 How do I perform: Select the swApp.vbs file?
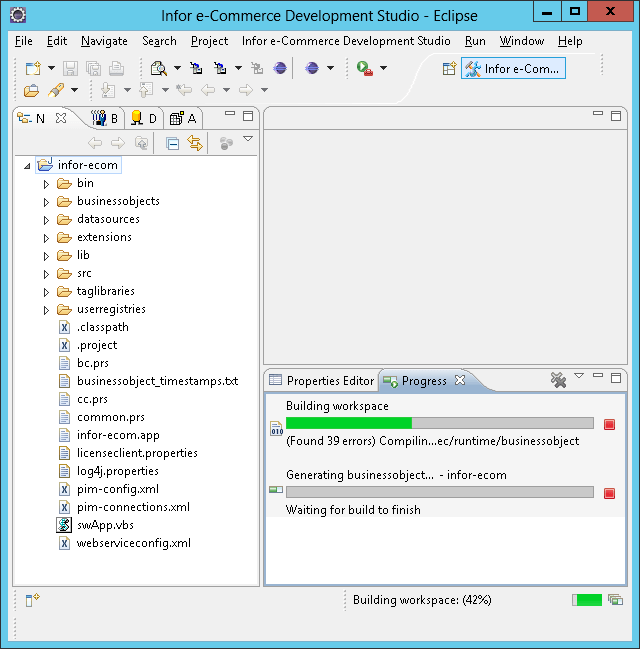(105, 525)
